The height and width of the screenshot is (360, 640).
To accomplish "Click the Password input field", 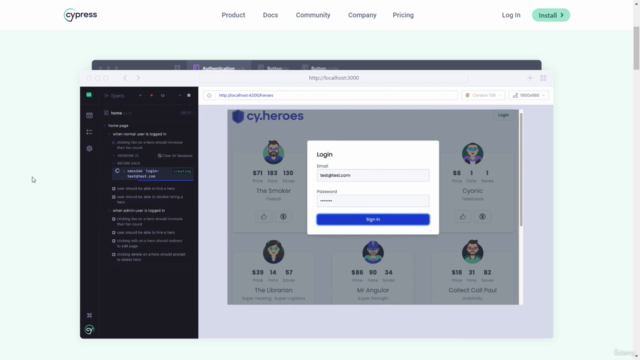I will click(373, 201).
